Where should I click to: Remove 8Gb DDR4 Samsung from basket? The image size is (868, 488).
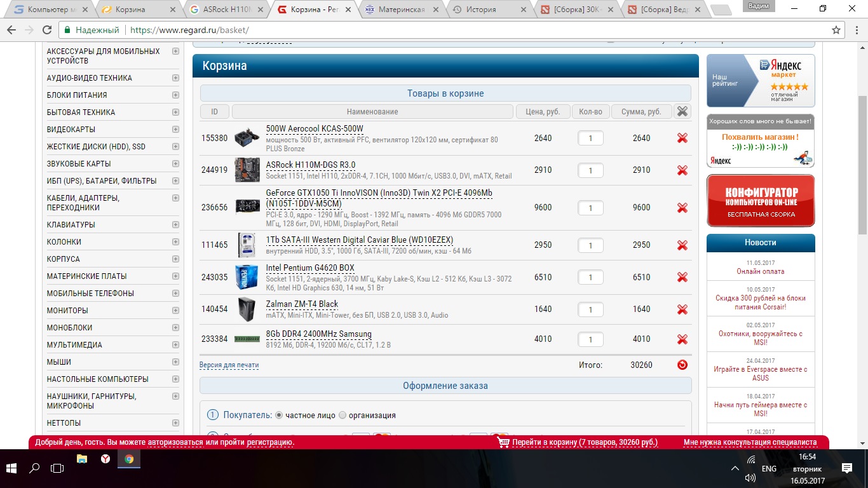pyautogui.click(x=682, y=339)
